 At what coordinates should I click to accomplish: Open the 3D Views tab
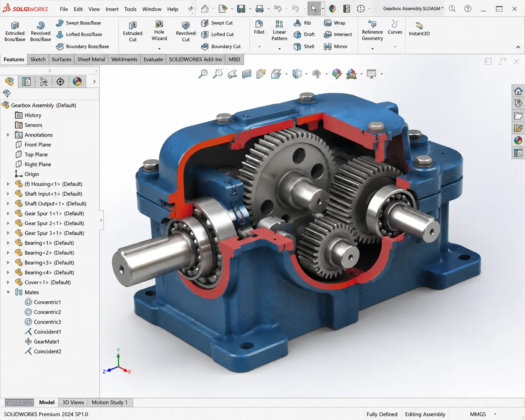pyautogui.click(x=73, y=402)
